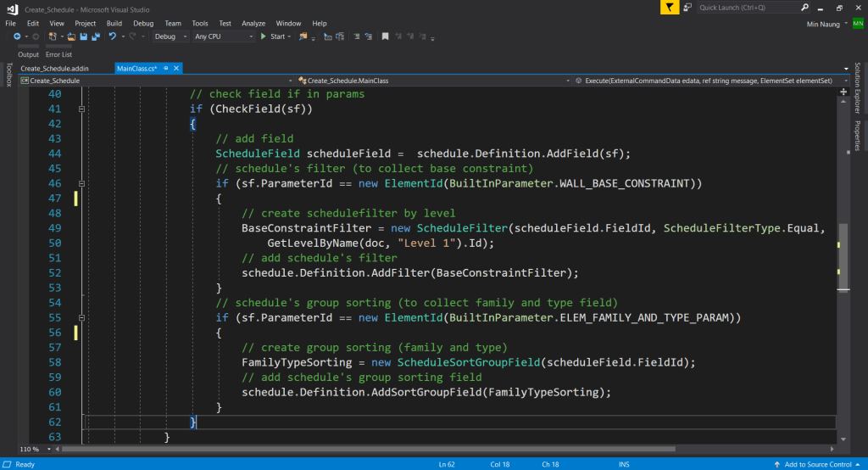Click the Open File folder icon
The image size is (868, 470).
(x=72, y=36)
